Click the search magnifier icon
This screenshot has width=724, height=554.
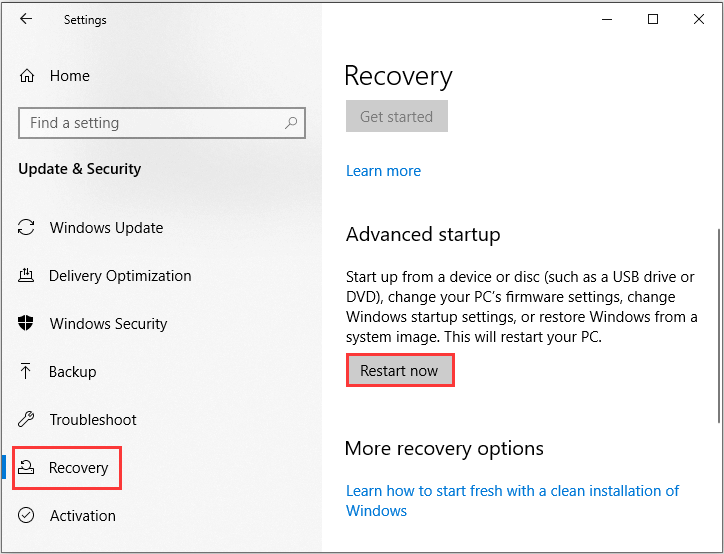(x=291, y=123)
